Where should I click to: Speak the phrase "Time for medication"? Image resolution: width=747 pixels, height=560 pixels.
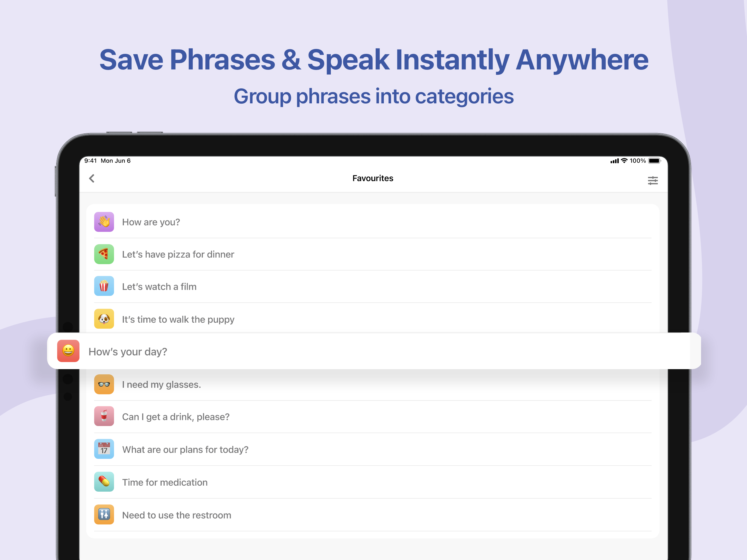[x=373, y=482]
